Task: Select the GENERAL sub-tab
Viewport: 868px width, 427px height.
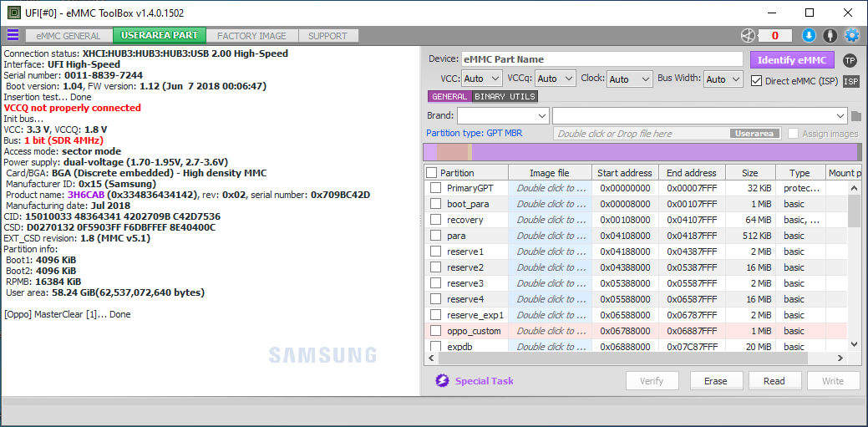Action: tap(449, 96)
